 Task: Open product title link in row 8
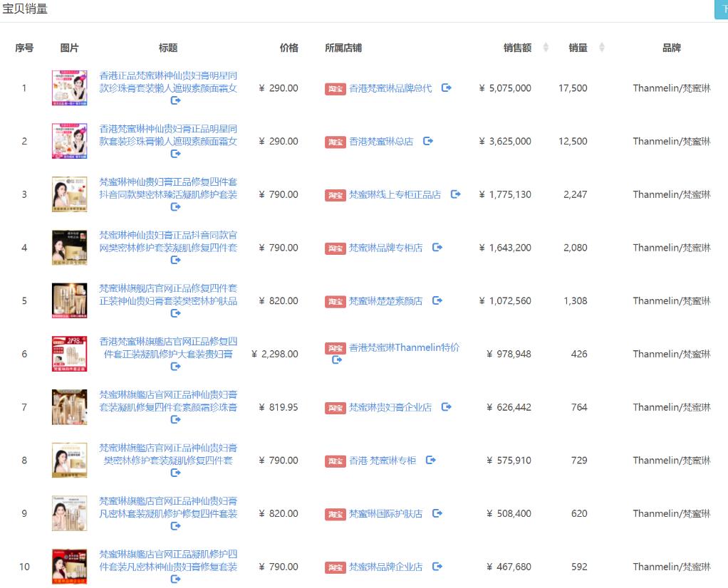168,454
